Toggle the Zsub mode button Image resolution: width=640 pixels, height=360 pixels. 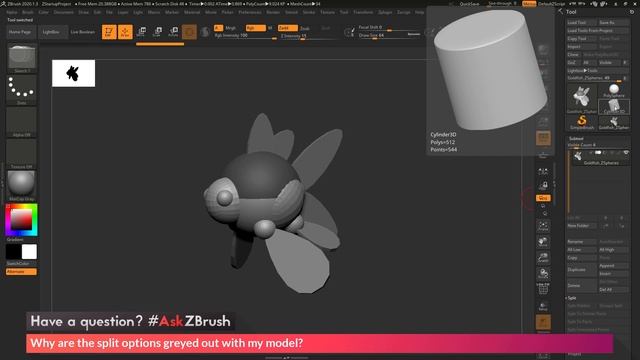[x=305, y=28]
